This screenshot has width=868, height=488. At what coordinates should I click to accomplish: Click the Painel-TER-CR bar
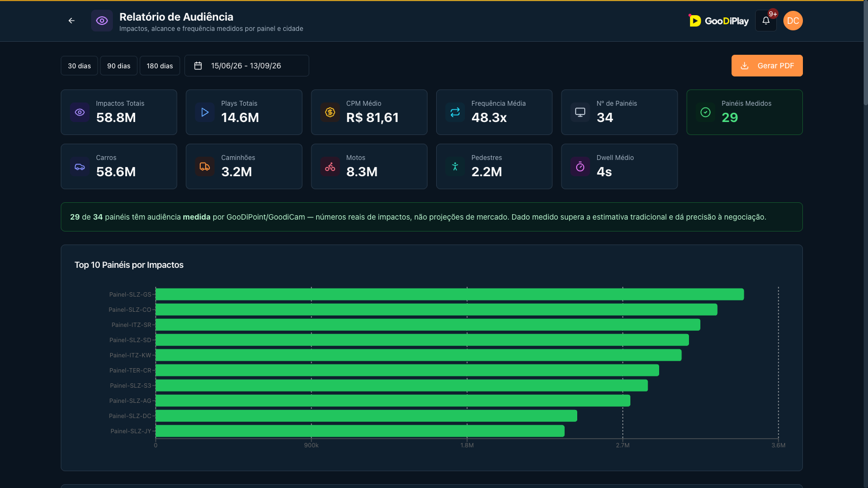pos(407,370)
